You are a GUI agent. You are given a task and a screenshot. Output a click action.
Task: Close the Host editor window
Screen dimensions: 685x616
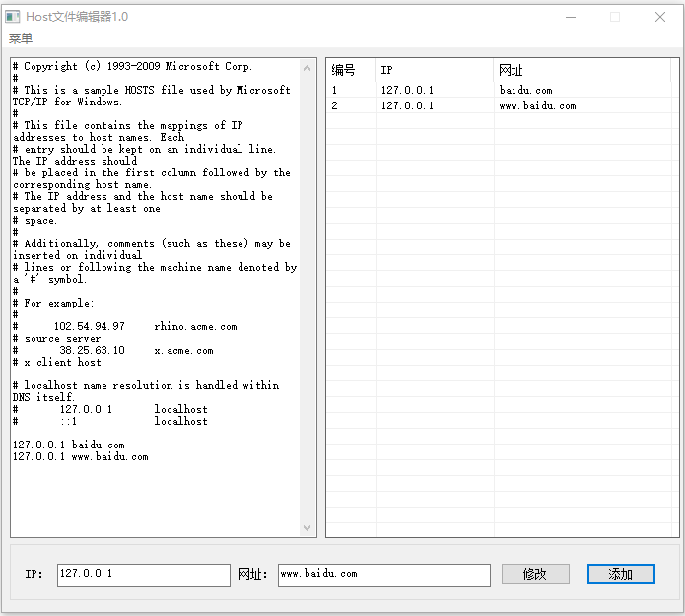pos(660,17)
